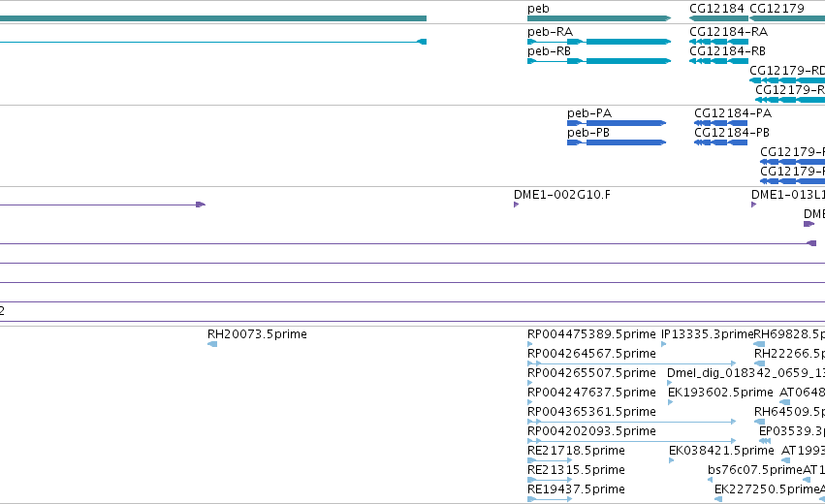Viewport: 825px width, 504px height.
Task: Click the CG12184-RB transcript feature
Action: click(x=718, y=61)
